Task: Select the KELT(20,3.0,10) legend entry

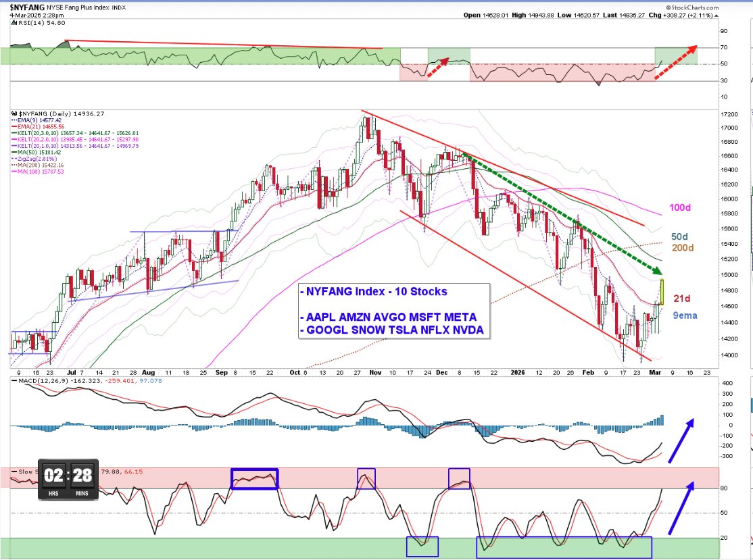Action: pyautogui.click(x=75, y=133)
